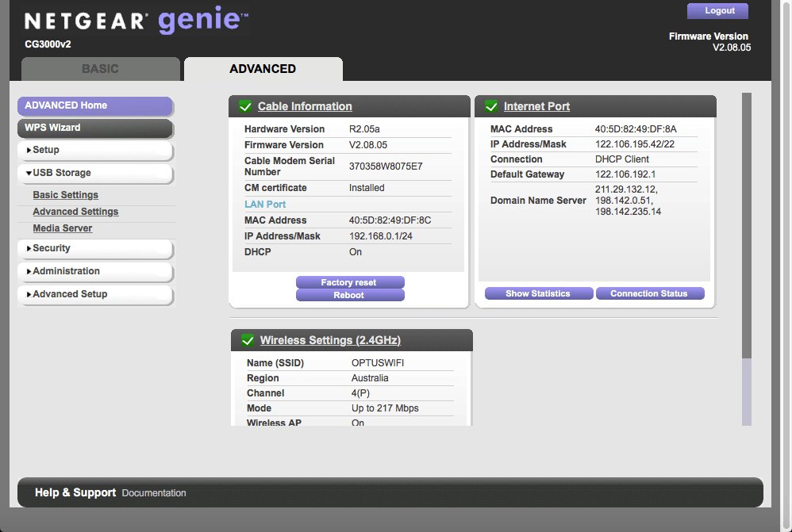792x532 pixels.
Task: Click the DHCP Client connection value
Action: click(x=622, y=159)
